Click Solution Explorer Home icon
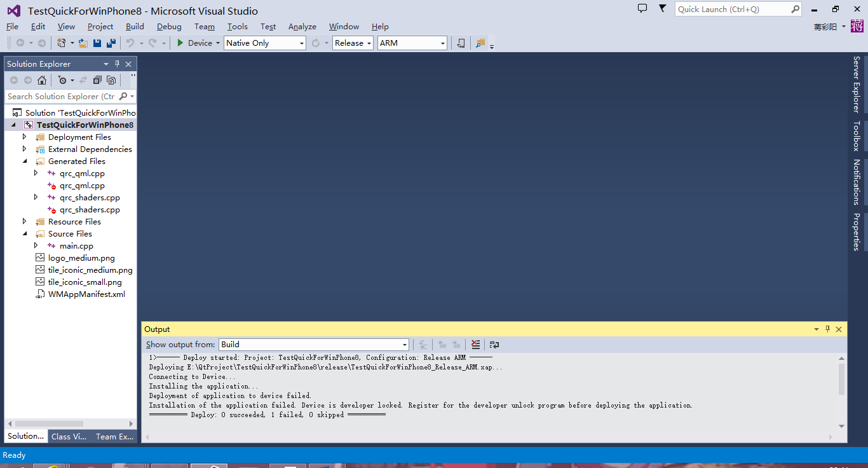 tap(42, 80)
